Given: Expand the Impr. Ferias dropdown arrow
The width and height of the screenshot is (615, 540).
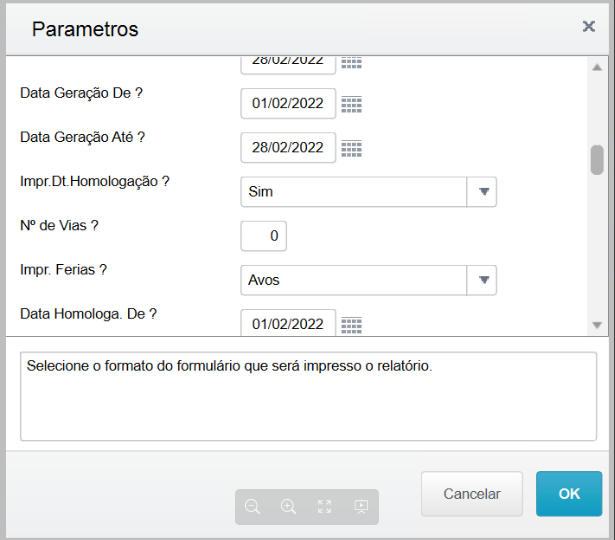Looking at the screenshot, I should click(482, 280).
